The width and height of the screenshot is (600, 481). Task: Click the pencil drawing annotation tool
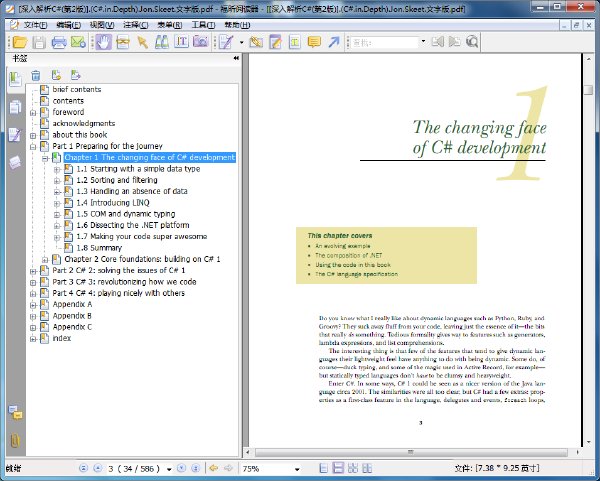226,42
